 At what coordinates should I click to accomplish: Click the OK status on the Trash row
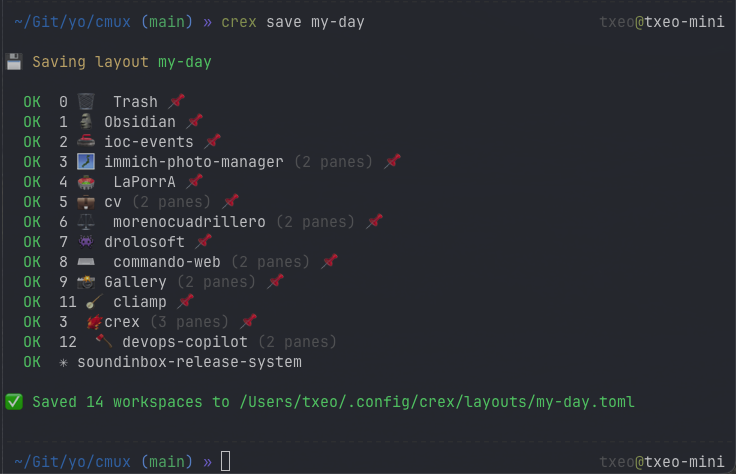click(32, 102)
